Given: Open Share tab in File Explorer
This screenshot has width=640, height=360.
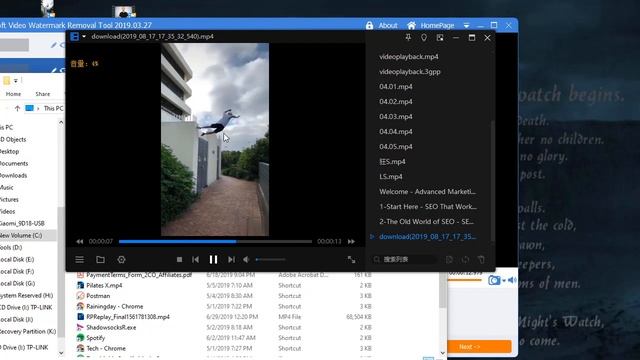Looking at the screenshot, I should [42, 94].
